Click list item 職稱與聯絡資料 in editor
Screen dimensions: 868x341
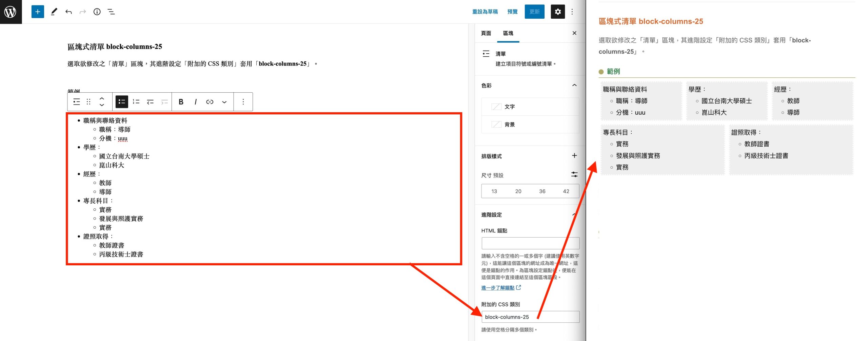pyautogui.click(x=105, y=120)
